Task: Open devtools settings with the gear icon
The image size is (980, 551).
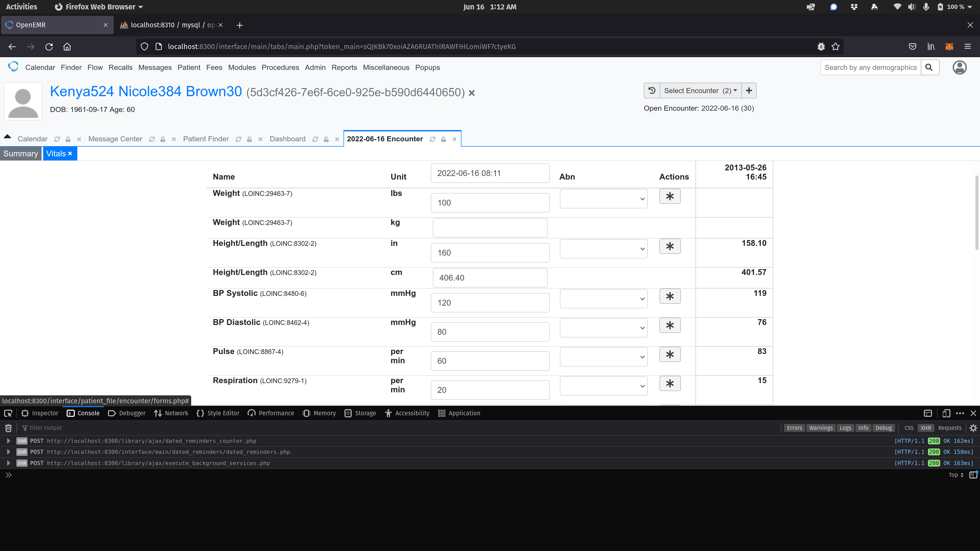Action: (x=974, y=428)
